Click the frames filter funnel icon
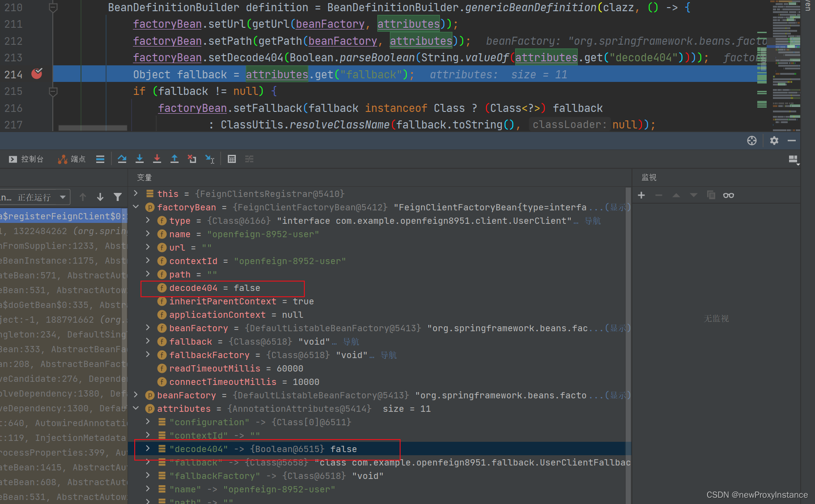 [x=118, y=197]
